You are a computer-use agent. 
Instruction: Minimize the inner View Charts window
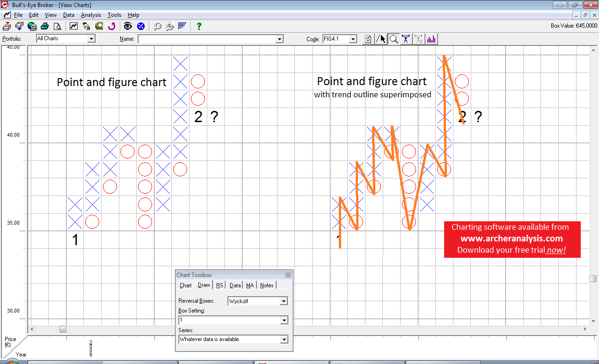click(577, 15)
